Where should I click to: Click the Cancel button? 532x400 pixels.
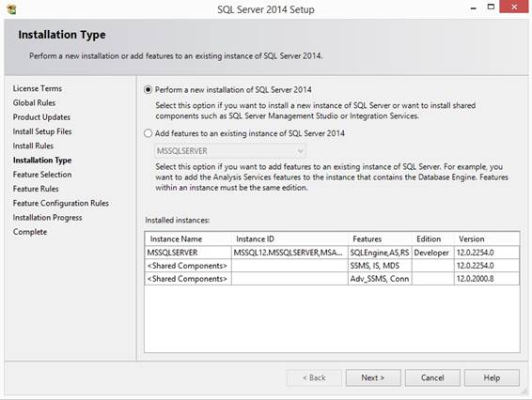point(432,377)
